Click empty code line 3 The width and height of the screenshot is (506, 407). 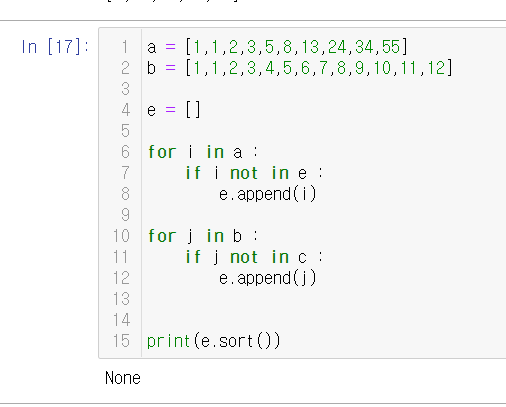coord(323,89)
